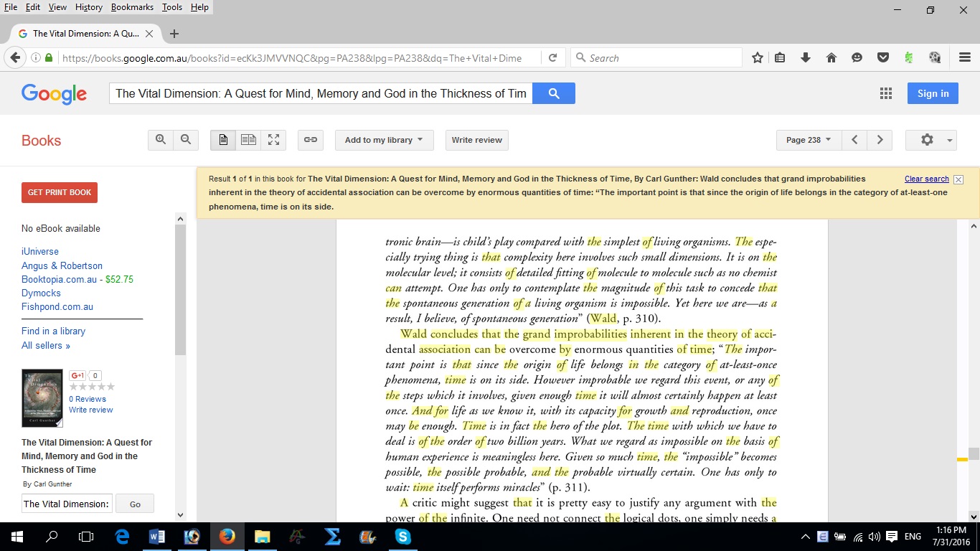Viewport: 980px width, 551px height.
Task: Go to the previous page arrow
Action: [854, 140]
